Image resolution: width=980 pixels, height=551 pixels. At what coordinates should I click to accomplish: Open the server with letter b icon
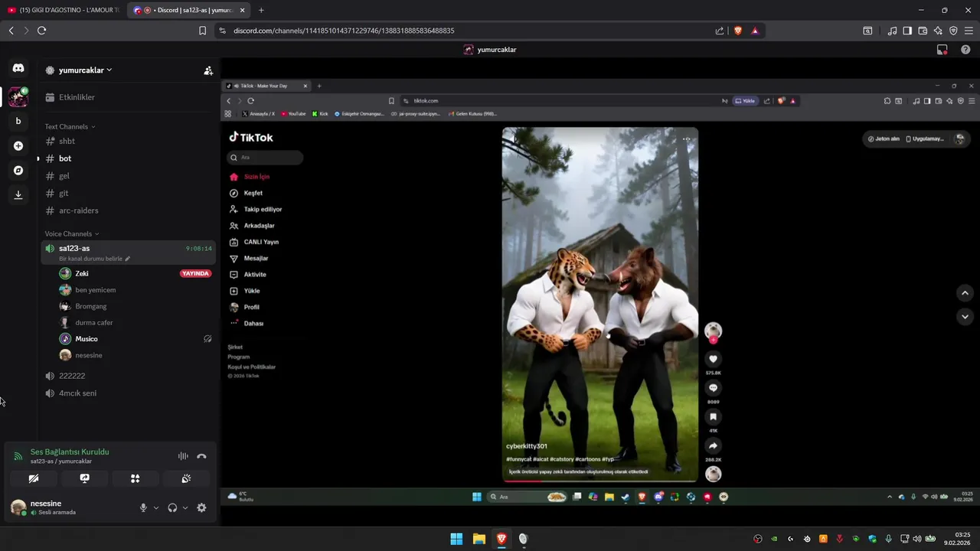(x=18, y=121)
